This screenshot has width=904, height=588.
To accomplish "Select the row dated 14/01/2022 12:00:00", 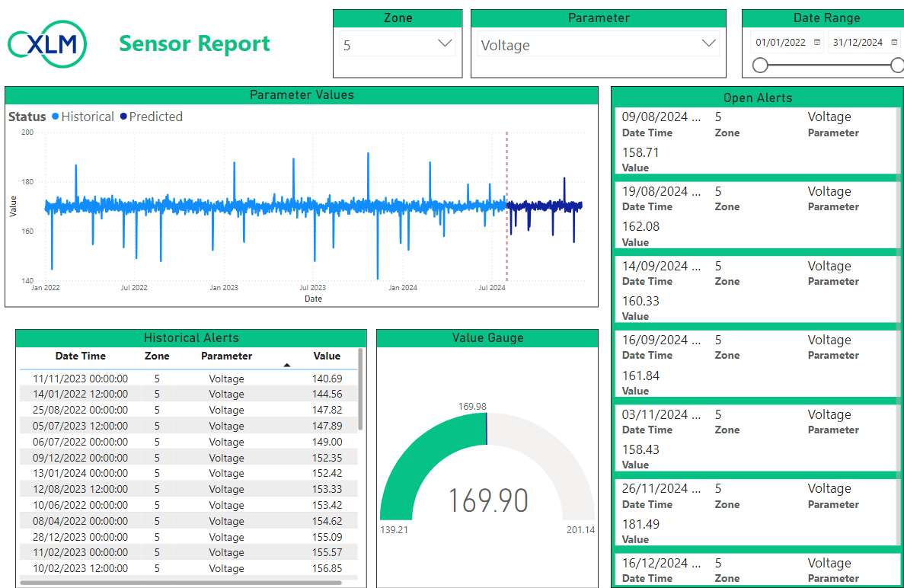I will (x=189, y=395).
